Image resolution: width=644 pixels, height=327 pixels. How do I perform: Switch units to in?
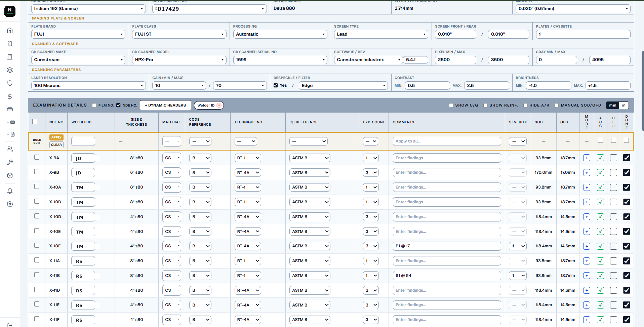click(x=623, y=105)
